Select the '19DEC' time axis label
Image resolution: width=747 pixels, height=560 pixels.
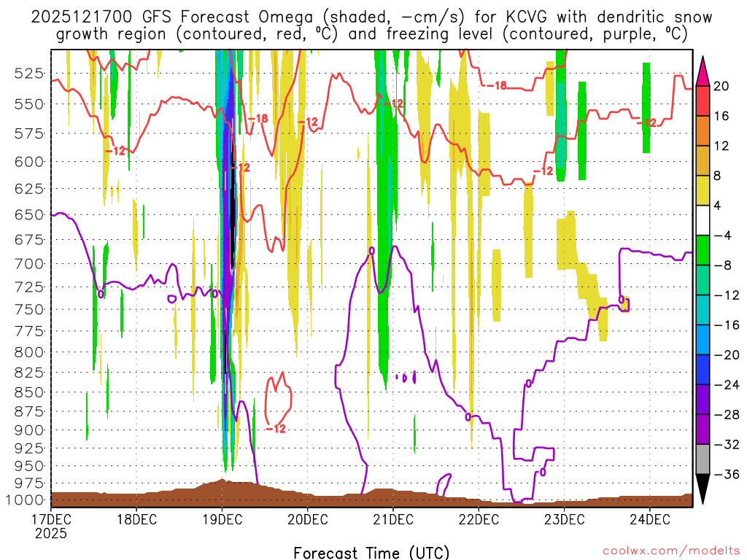[222, 519]
